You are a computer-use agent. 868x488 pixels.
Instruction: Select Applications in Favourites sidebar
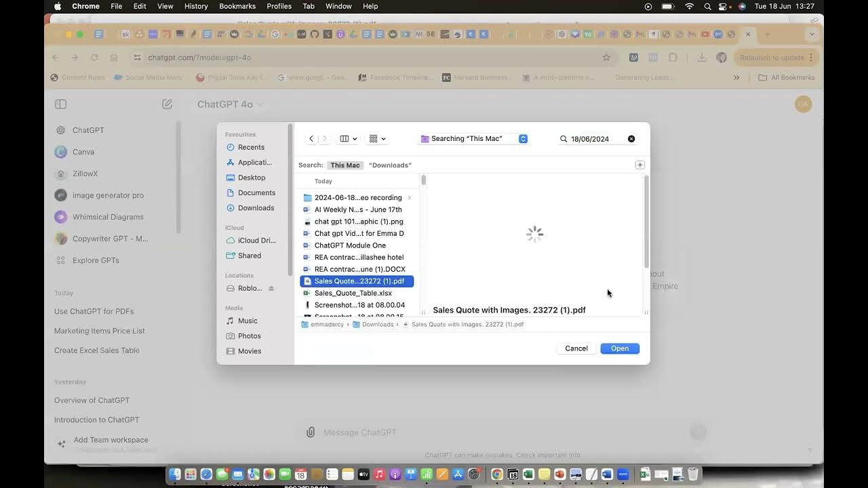255,163
